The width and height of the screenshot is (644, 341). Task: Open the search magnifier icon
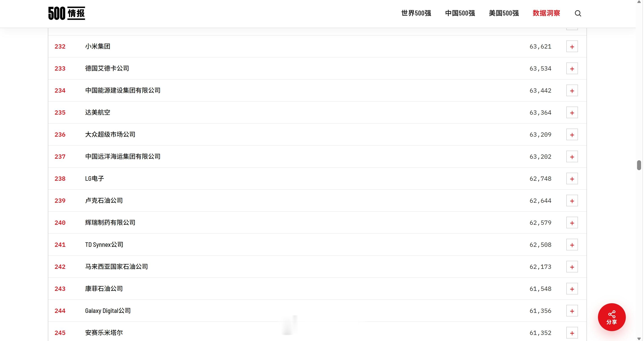578,13
